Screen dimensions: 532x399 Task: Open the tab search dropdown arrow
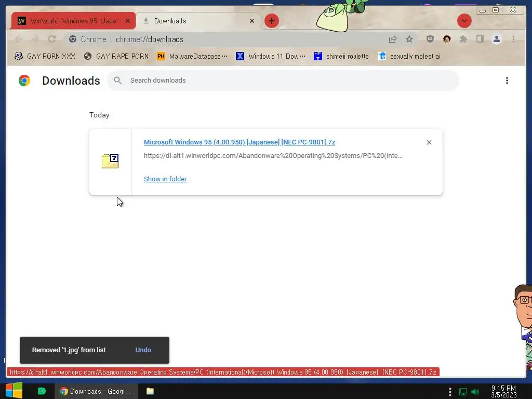click(x=464, y=21)
